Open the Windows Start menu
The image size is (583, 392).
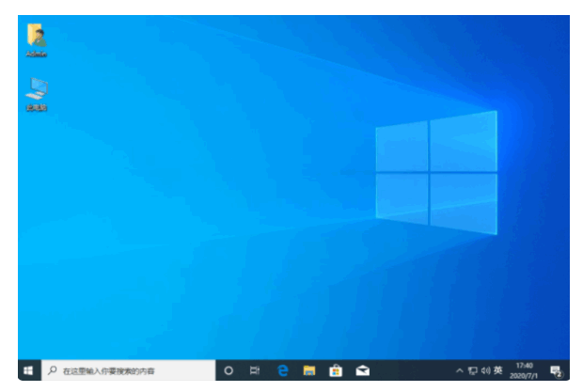point(28,370)
